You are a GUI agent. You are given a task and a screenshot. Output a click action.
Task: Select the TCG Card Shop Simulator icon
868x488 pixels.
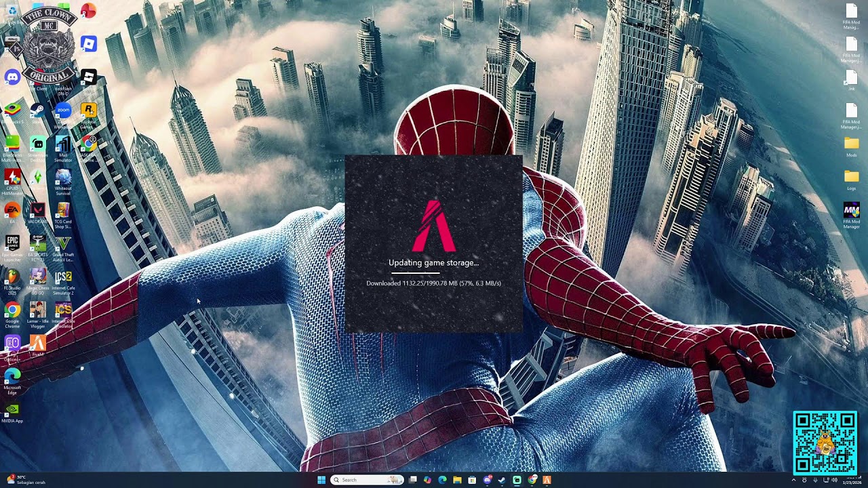tap(63, 214)
